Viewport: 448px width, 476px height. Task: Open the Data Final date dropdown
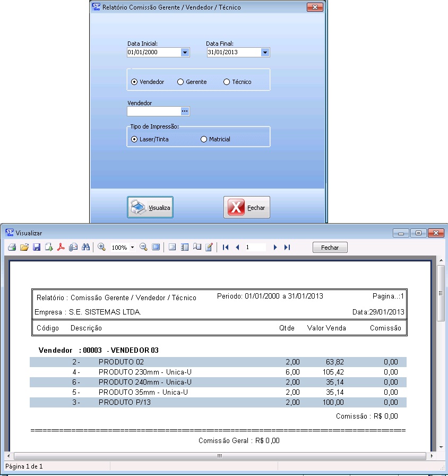[x=265, y=53]
